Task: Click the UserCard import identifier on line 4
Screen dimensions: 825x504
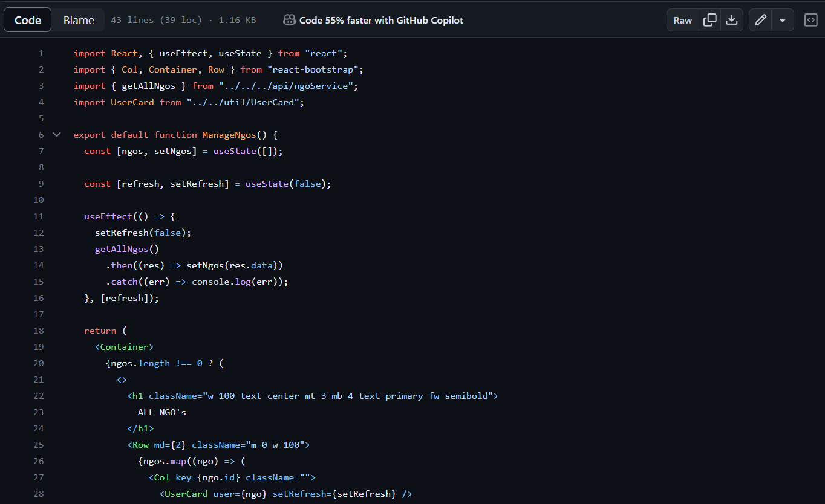Action: click(x=132, y=102)
